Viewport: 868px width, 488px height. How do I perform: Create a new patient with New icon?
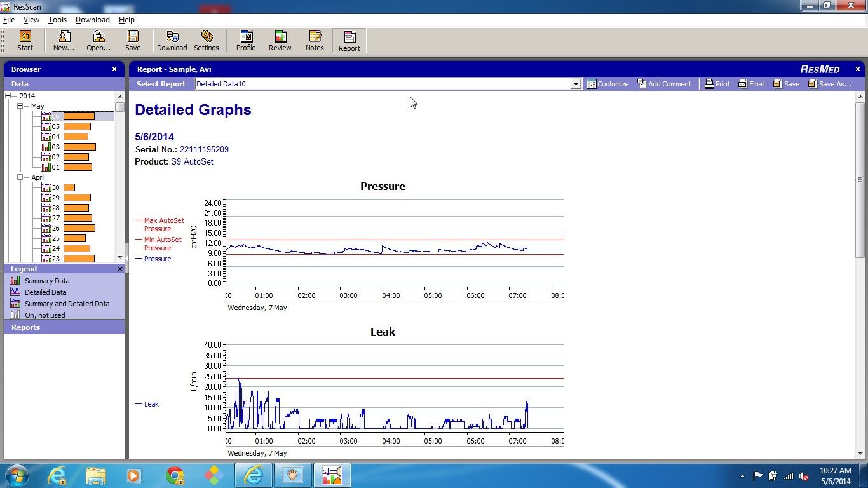[x=64, y=41]
